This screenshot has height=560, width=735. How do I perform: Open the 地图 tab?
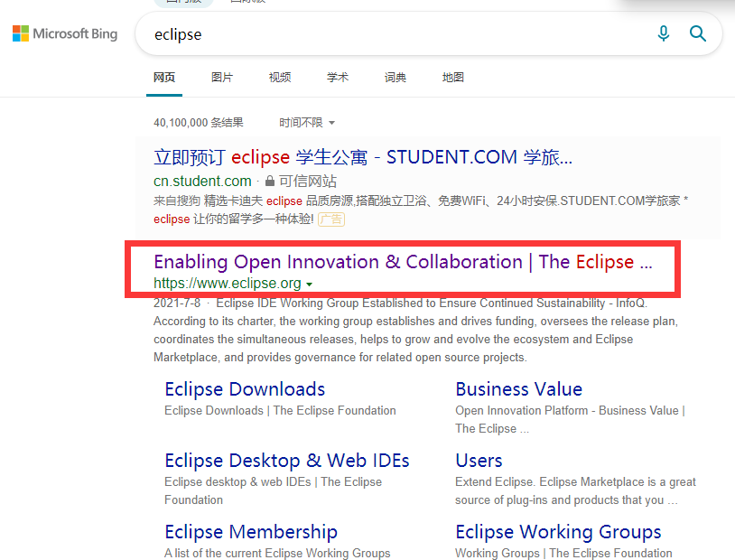452,78
